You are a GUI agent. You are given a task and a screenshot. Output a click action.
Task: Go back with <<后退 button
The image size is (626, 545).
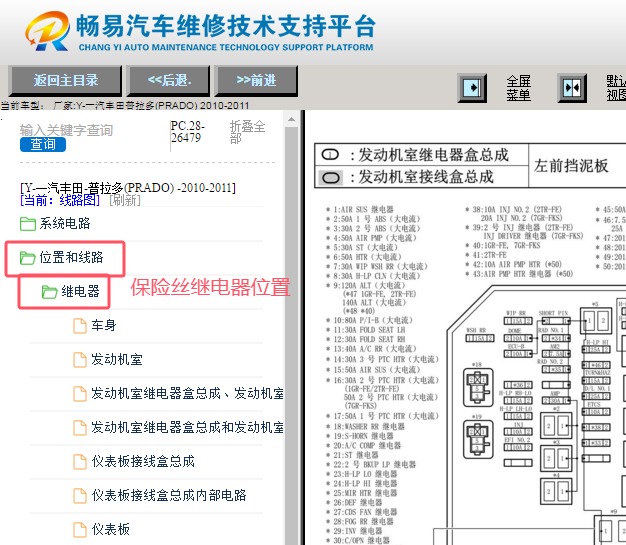168,81
